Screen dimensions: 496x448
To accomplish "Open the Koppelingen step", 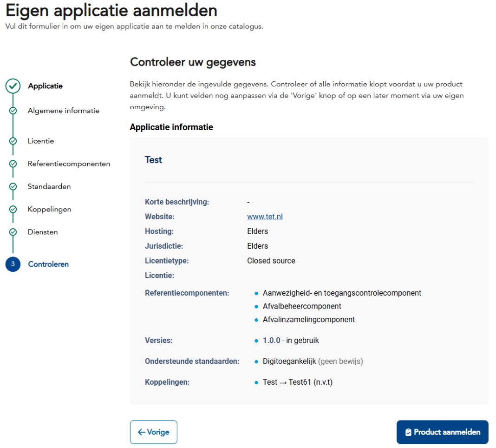I will click(49, 209).
